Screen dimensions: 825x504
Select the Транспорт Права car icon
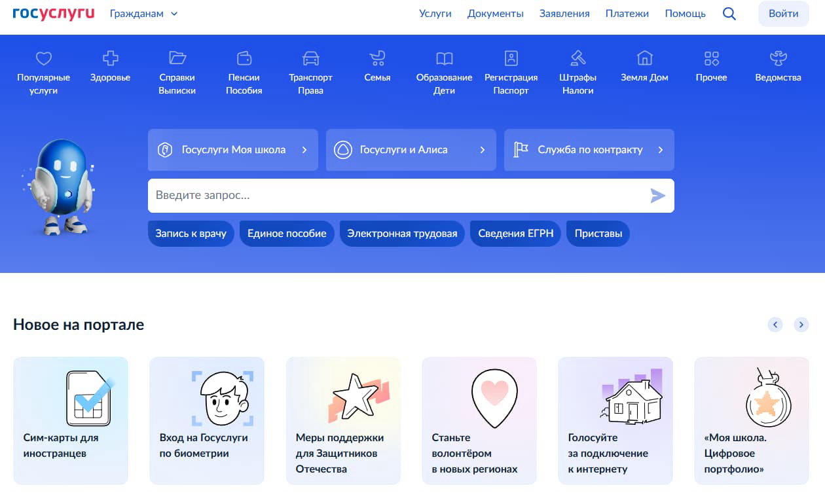(x=310, y=59)
